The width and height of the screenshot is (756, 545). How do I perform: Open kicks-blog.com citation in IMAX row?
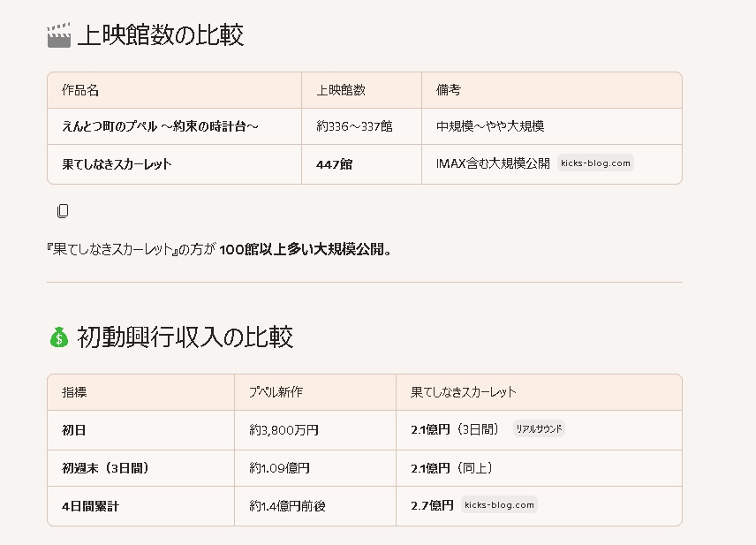[x=596, y=163]
